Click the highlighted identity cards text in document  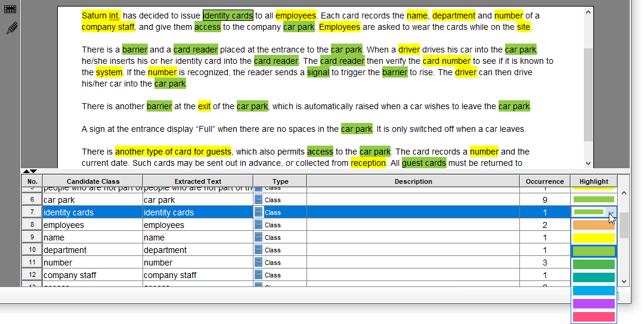[x=228, y=16]
